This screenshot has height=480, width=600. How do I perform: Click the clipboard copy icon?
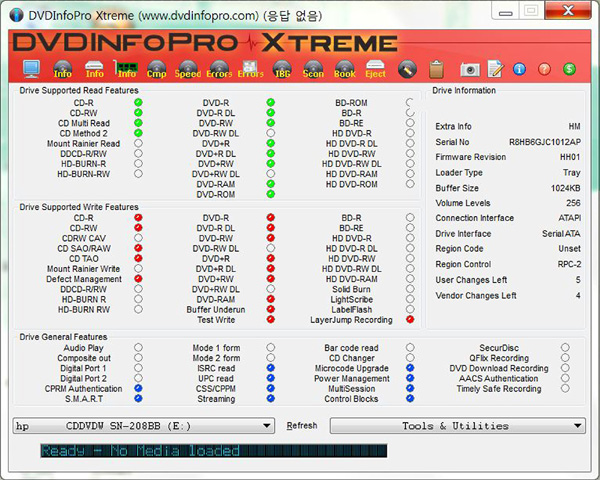point(436,69)
